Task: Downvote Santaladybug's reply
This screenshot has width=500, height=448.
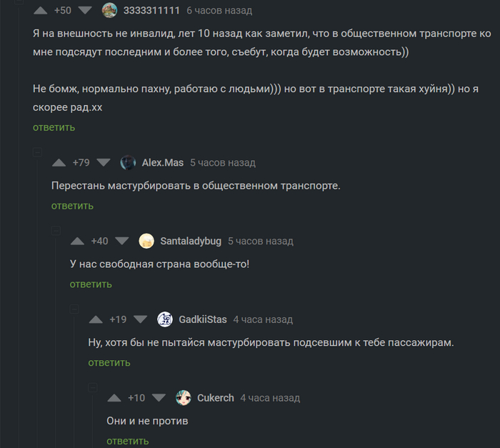Action: point(122,241)
